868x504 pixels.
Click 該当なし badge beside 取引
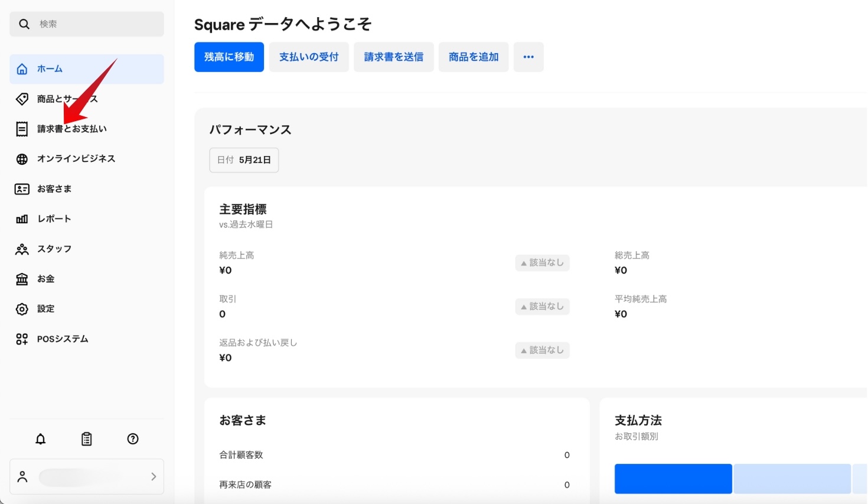tap(542, 307)
